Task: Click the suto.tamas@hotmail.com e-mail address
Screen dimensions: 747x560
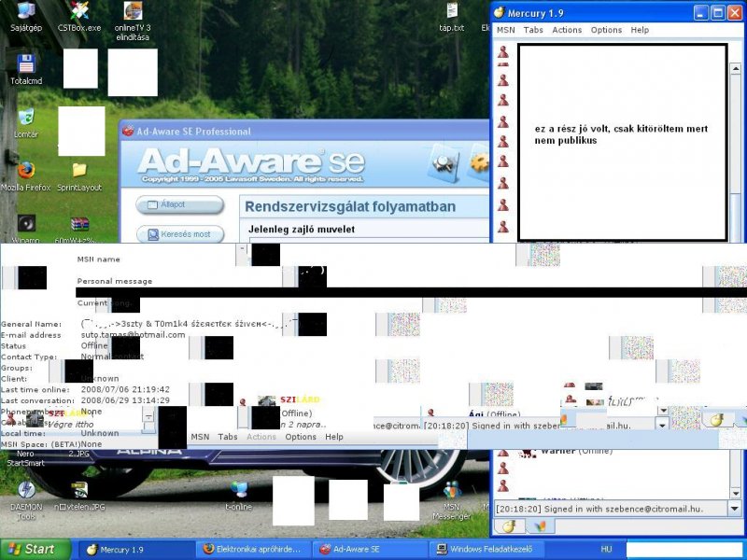Action: click(133, 335)
